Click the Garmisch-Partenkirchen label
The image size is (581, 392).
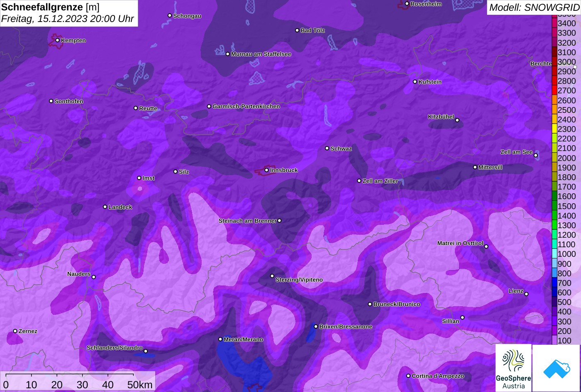coord(246,106)
